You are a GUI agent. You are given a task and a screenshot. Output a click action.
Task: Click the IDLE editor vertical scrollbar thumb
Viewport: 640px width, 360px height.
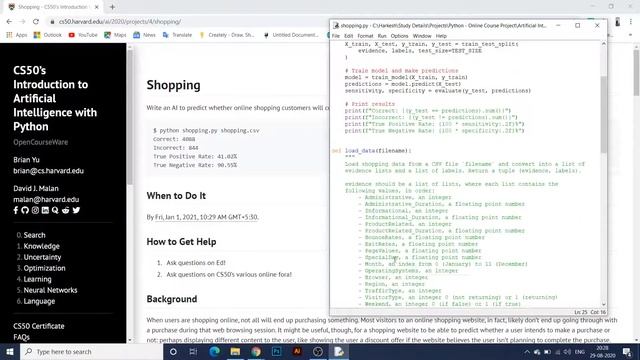pos(604,114)
